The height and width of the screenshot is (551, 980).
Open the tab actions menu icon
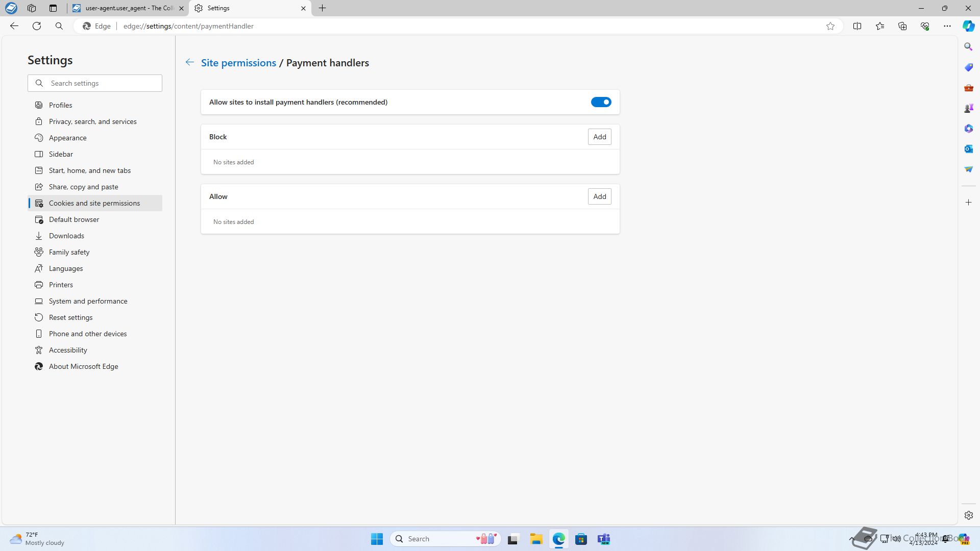click(x=53, y=8)
